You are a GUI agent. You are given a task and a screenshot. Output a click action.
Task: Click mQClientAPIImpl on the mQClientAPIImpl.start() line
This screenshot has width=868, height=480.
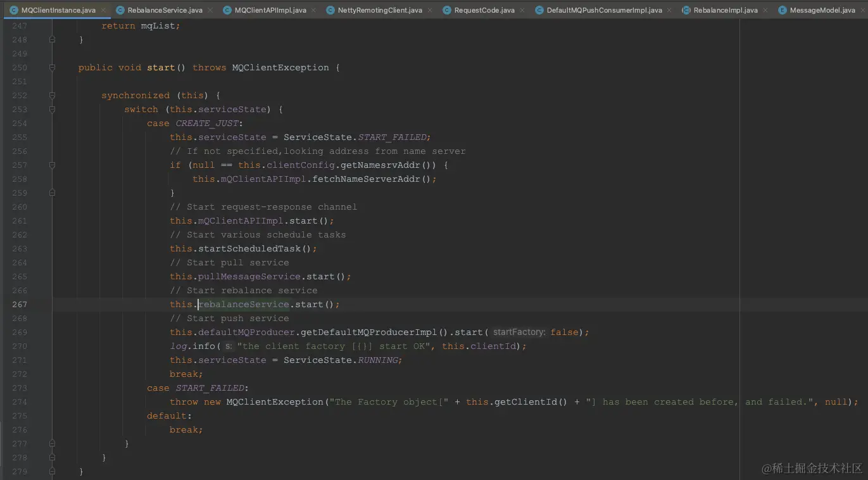[241, 221]
